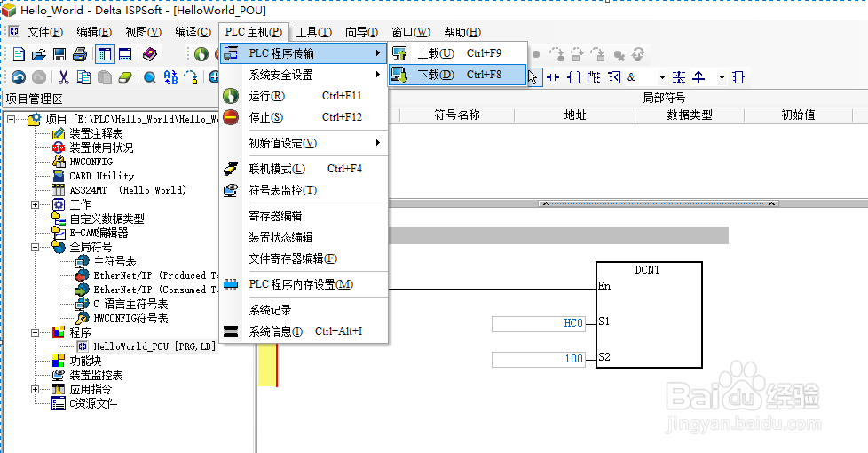
Task: Choose PLC 程序内存设置(M) in the menu
Action: [304, 284]
